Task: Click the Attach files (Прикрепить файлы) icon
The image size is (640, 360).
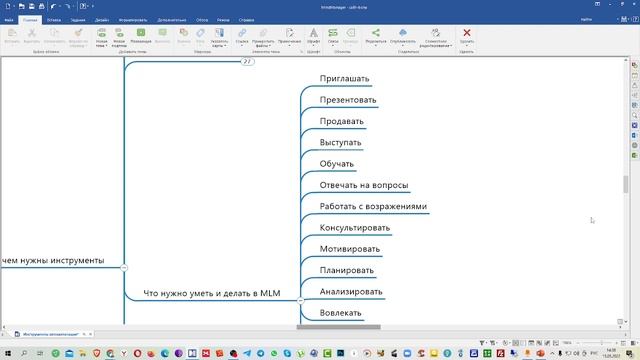Action: click(x=263, y=33)
